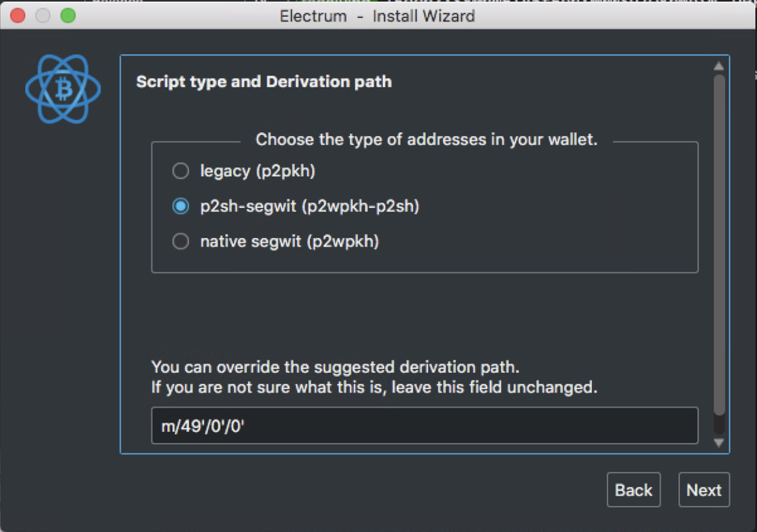
Task: Choose native segwit (p2wpkh) address type
Action: [x=181, y=242]
